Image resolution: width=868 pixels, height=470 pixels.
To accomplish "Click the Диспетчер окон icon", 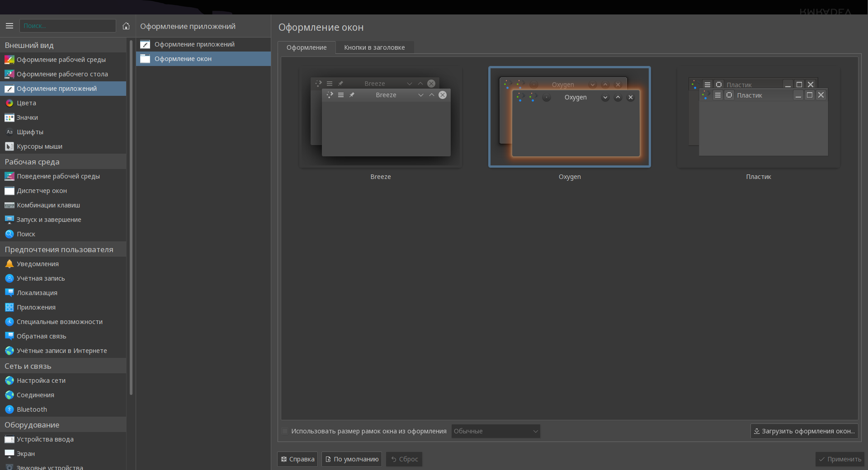I will coord(9,191).
